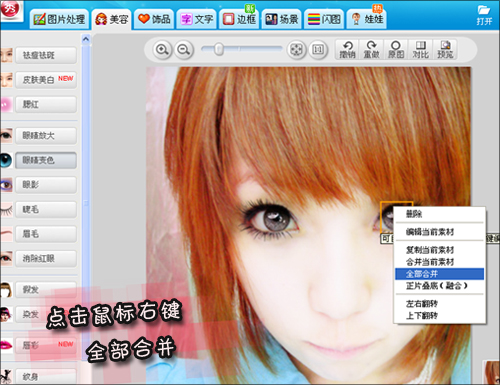Click the red-eye icon beside 消除红眼

point(6,259)
